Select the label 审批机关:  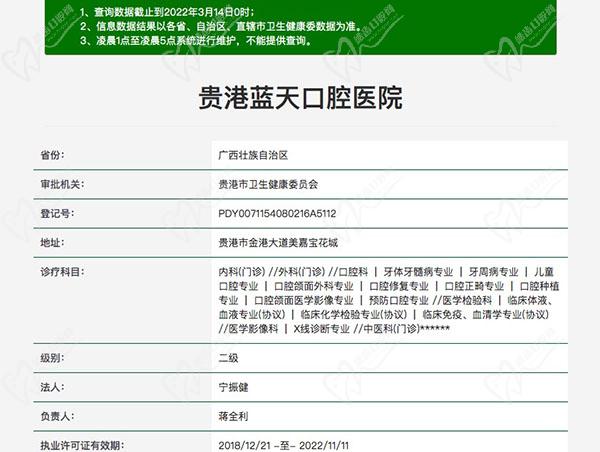62,184
